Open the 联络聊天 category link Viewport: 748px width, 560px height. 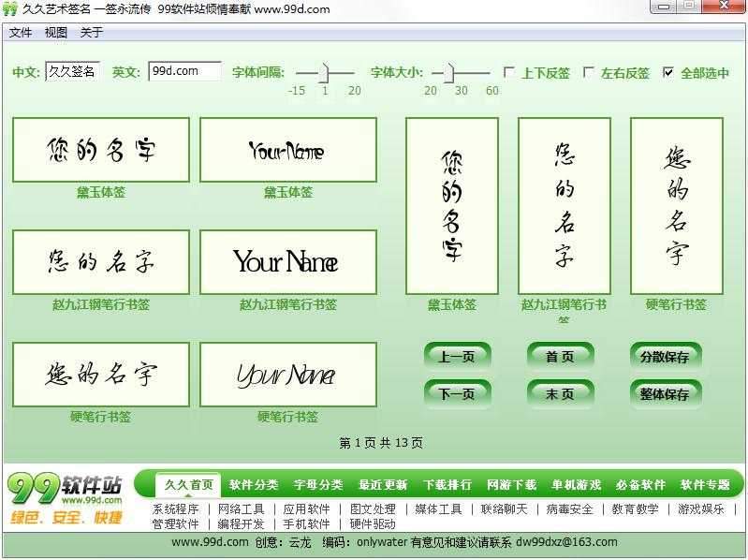click(x=505, y=508)
